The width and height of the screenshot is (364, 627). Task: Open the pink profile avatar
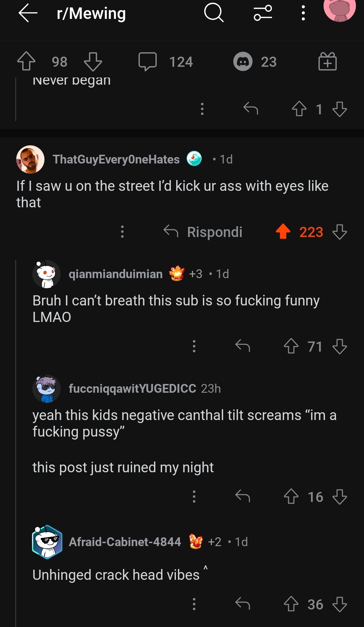339,9
